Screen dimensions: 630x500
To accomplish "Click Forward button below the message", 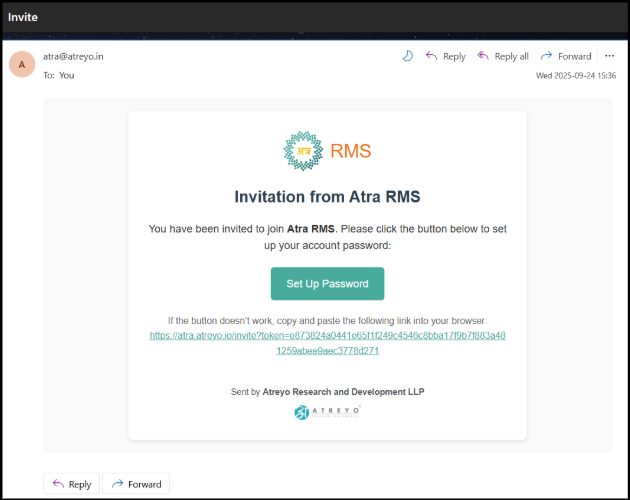I will point(135,484).
